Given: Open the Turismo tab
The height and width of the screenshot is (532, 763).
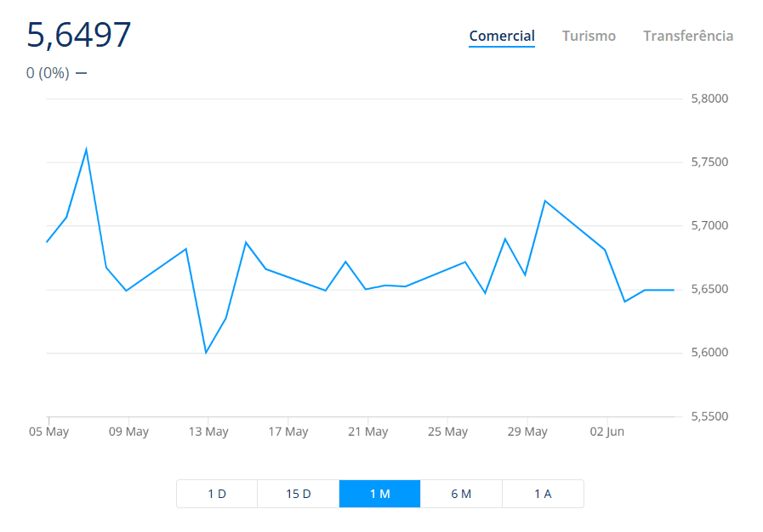Looking at the screenshot, I should tap(589, 36).
